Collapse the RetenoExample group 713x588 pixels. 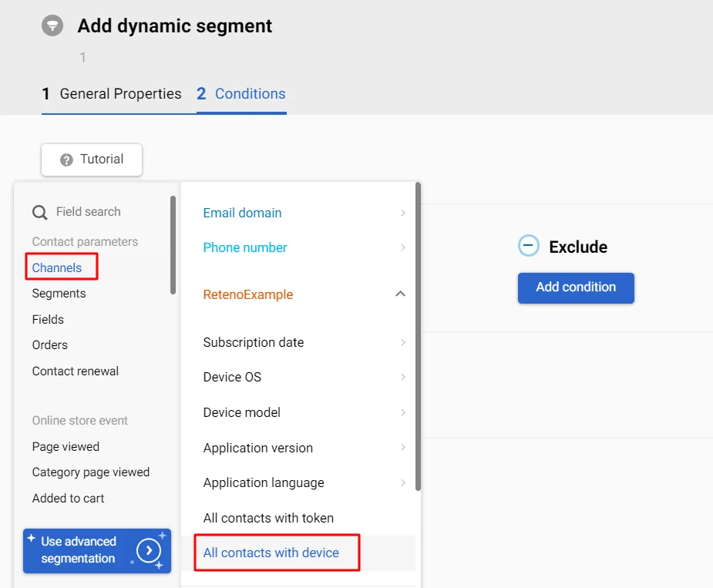point(400,294)
